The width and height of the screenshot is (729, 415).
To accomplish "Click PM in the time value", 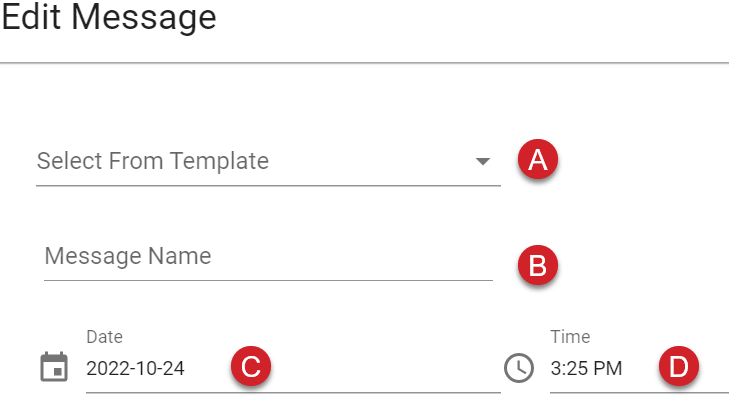I will pos(608,369).
